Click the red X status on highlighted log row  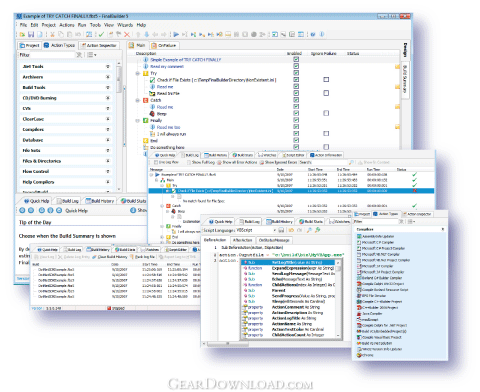click(415, 191)
